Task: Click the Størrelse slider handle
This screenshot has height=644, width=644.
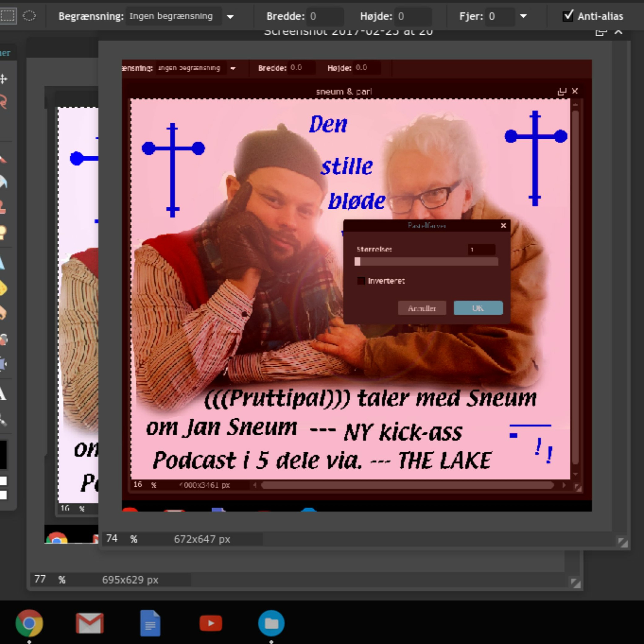Action: [x=357, y=262]
